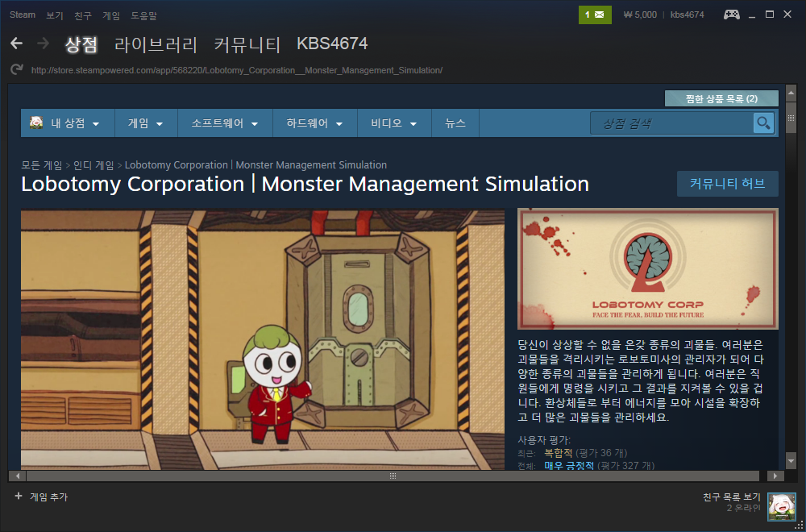Click the horizontal scrollbar right arrow
The image size is (806, 532).
775,476
